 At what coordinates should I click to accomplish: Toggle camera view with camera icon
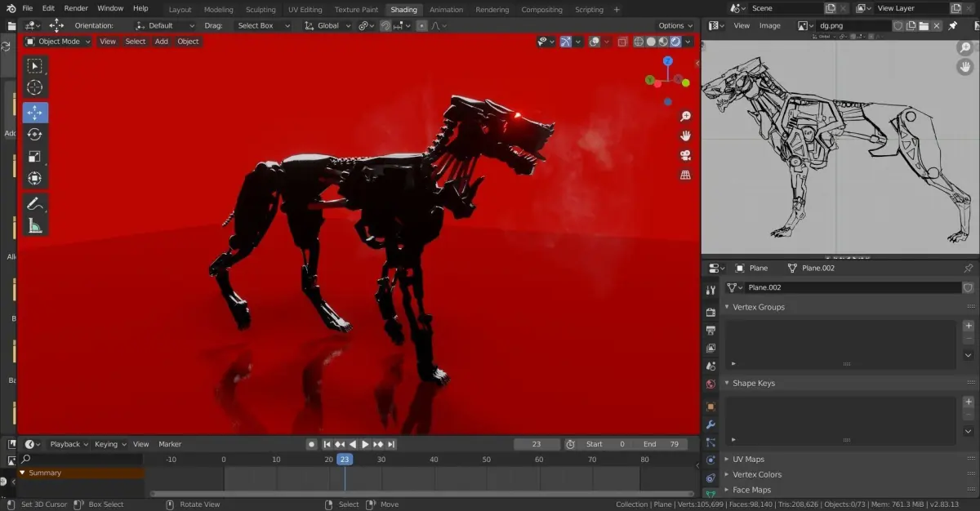click(x=686, y=155)
